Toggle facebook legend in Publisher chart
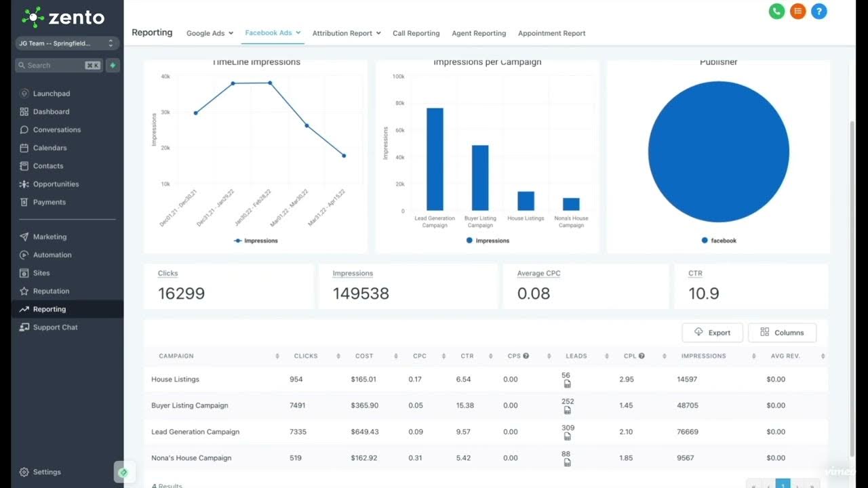The image size is (868, 488). click(719, 241)
